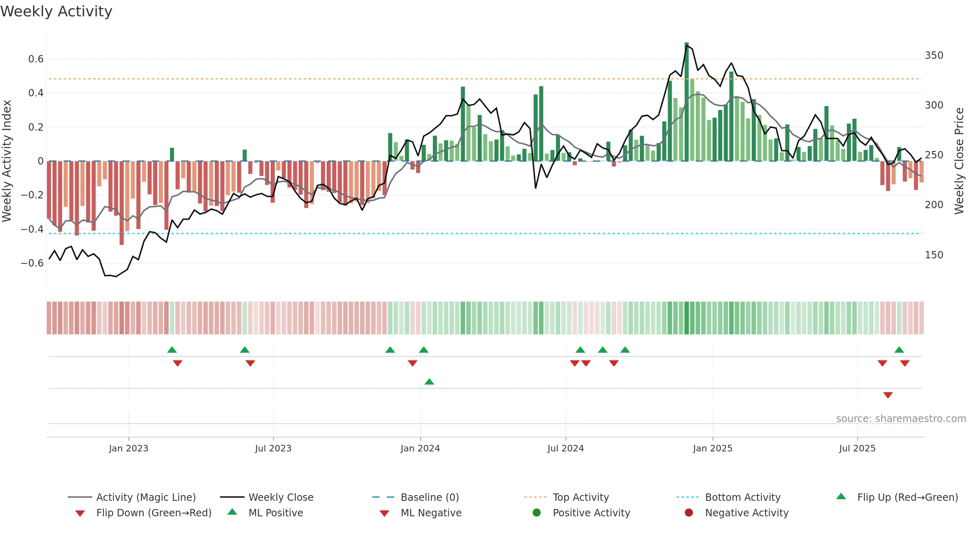
Task: Click the 'Jul 2024' axis tick label
Action: [566, 448]
